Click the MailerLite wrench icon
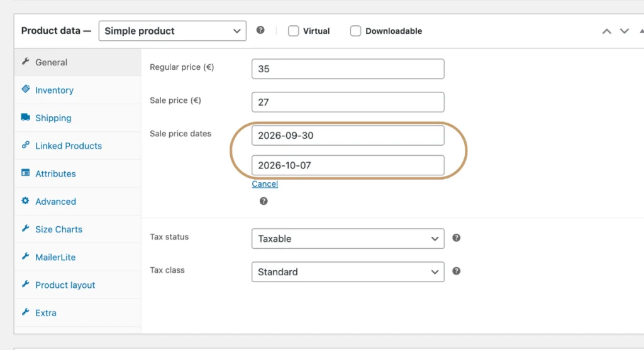Image resolution: width=644 pixels, height=350 pixels. 25,256
